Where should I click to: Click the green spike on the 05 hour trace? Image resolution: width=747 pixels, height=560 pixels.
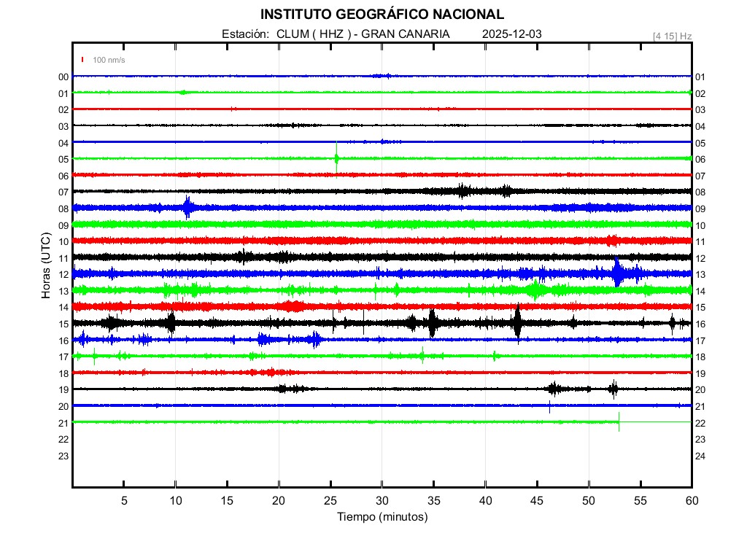click(336, 157)
